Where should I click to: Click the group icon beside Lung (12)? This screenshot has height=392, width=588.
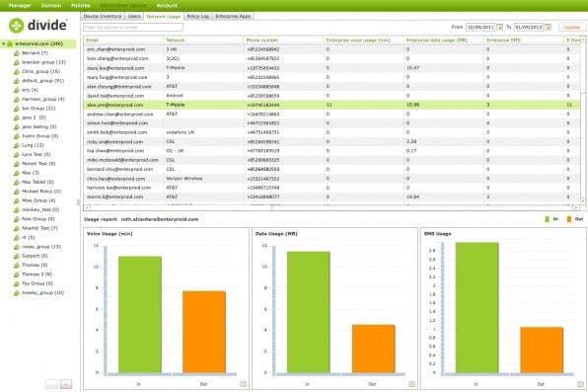[x=17, y=145]
